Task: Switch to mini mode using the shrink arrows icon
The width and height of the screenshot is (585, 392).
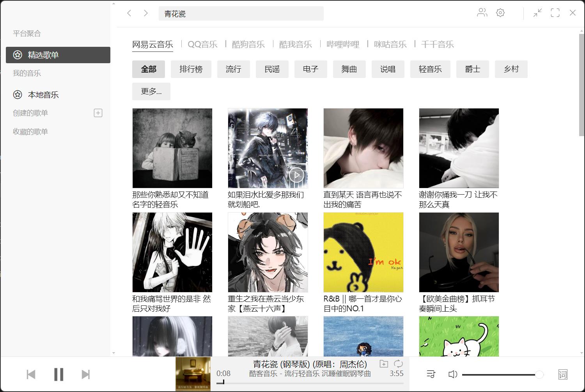Action: [x=537, y=13]
